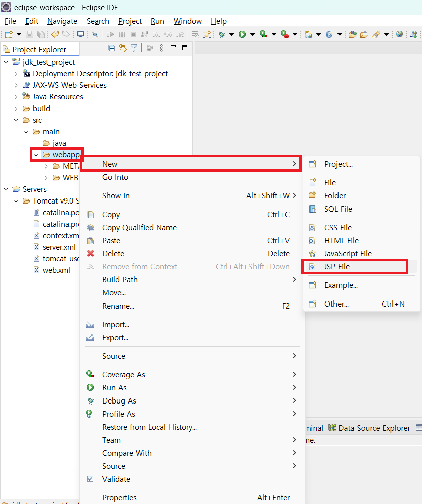
Task: Open the Project Explorer View Menu dots
Action: (161, 48)
